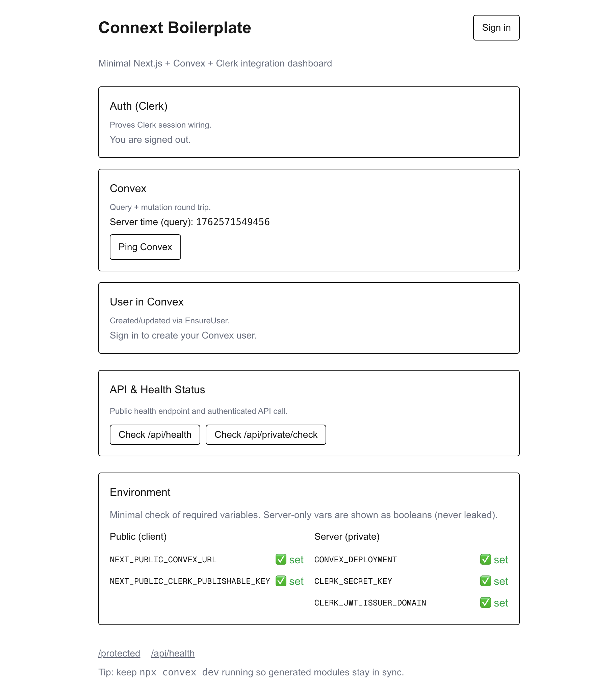Click the Environment section heading
Viewport: 616px width, 698px height.
(x=140, y=492)
